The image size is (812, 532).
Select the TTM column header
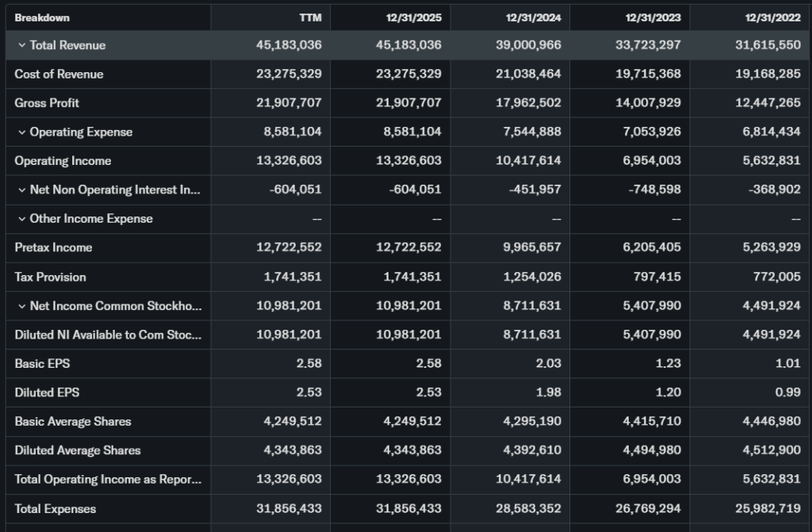(x=310, y=17)
